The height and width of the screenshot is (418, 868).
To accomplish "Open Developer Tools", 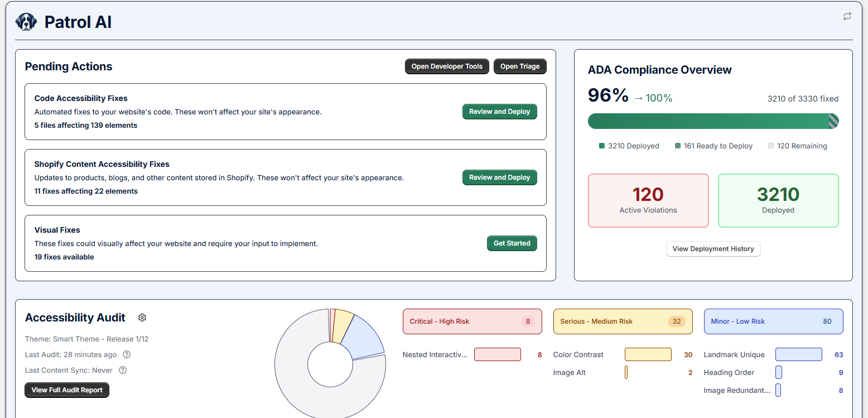I will tap(447, 66).
